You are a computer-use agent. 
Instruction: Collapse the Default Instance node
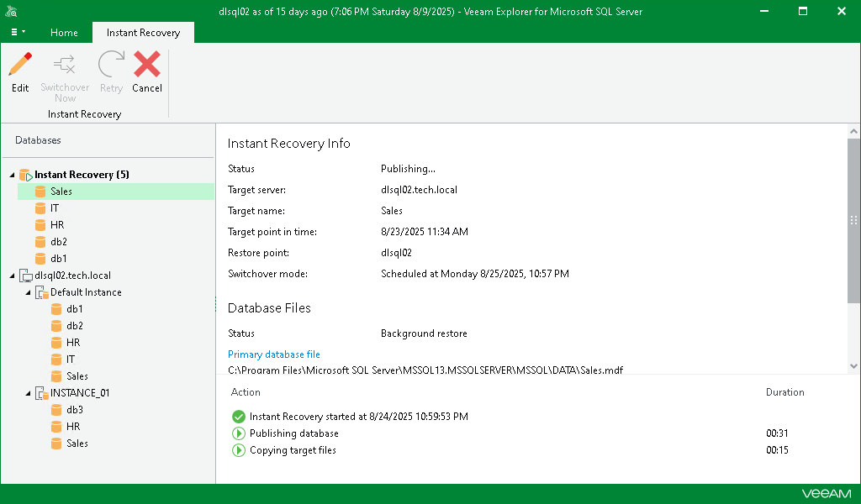coord(29,292)
